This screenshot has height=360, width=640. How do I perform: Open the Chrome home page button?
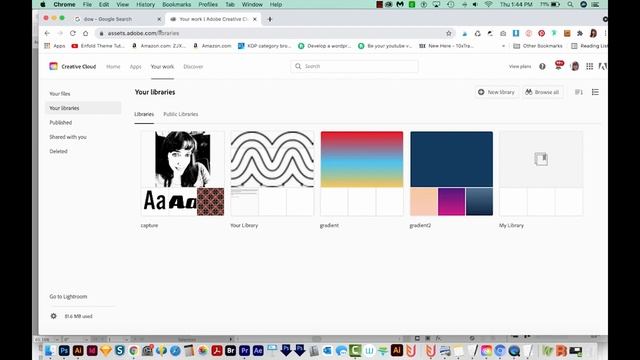(85, 33)
